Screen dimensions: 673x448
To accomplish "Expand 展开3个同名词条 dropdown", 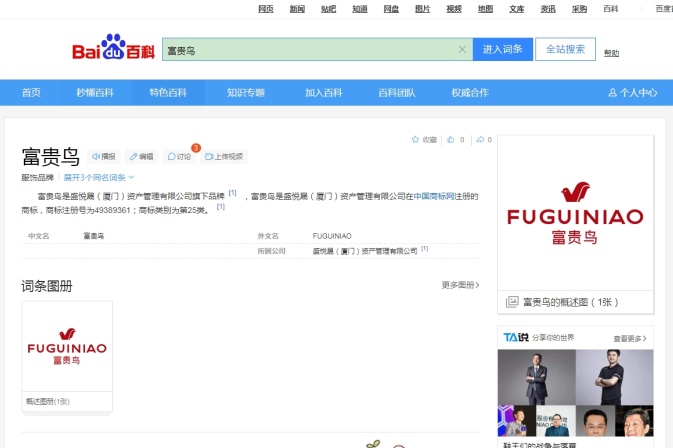I will pos(99,177).
